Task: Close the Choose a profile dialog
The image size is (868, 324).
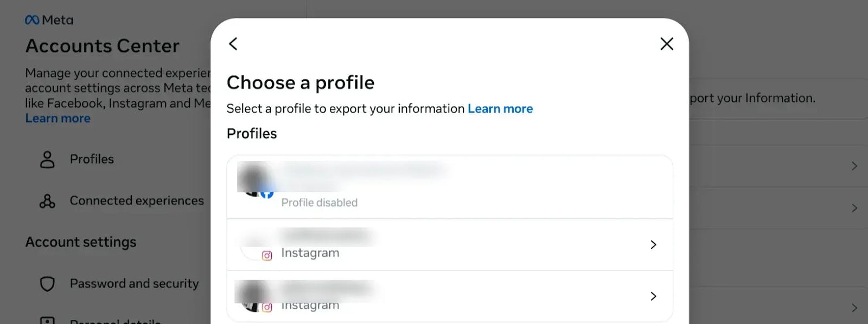Action: pyautogui.click(x=667, y=44)
